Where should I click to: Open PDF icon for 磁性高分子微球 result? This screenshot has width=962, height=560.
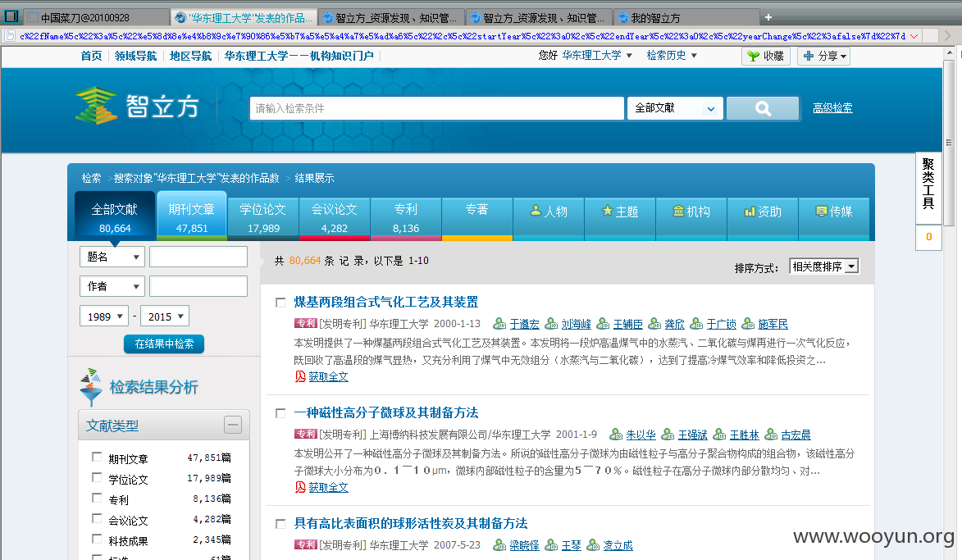pos(300,487)
